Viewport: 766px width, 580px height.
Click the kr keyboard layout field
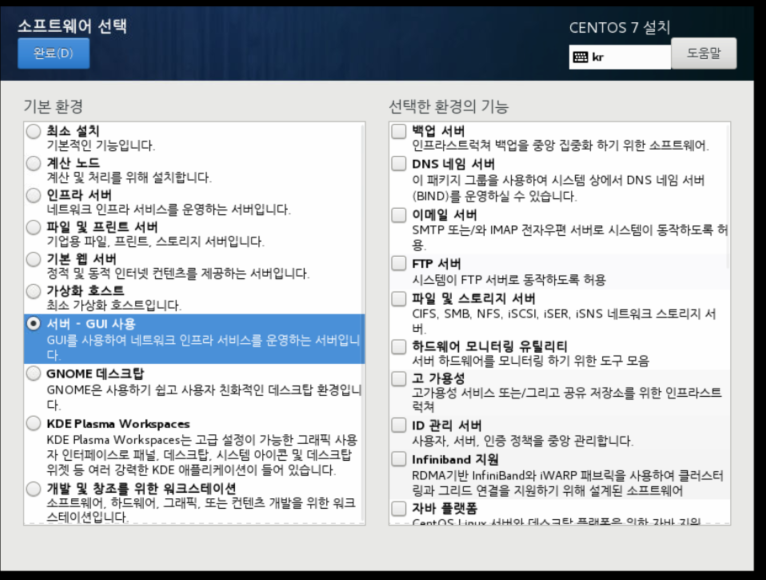[619, 57]
